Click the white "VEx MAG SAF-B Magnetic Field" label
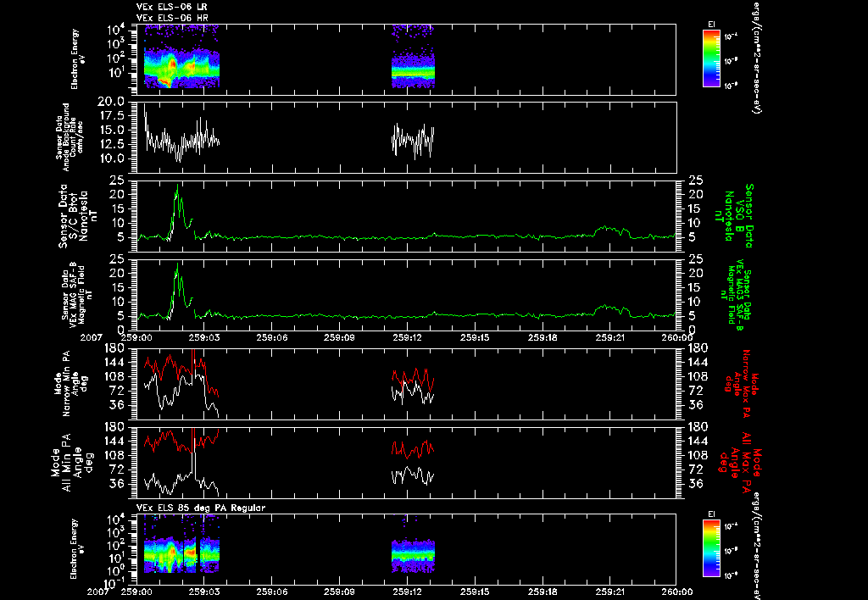The width and height of the screenshot is (868, 600). pos(76,294)
